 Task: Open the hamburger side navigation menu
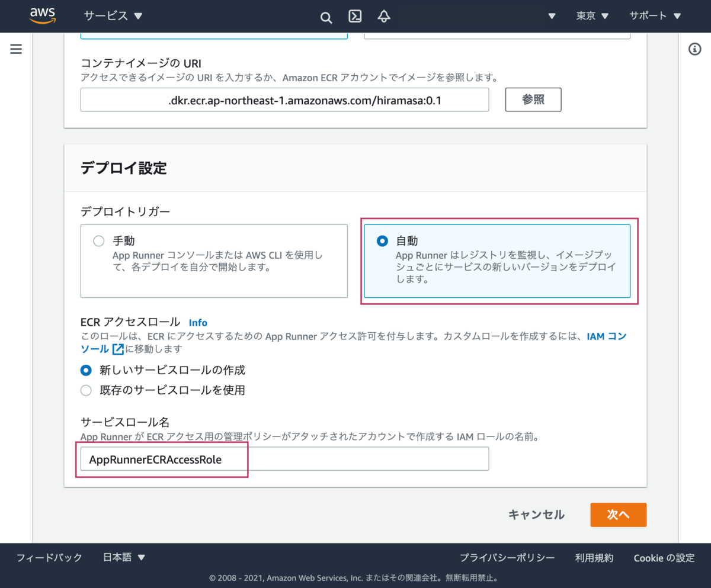click(16, 49)
